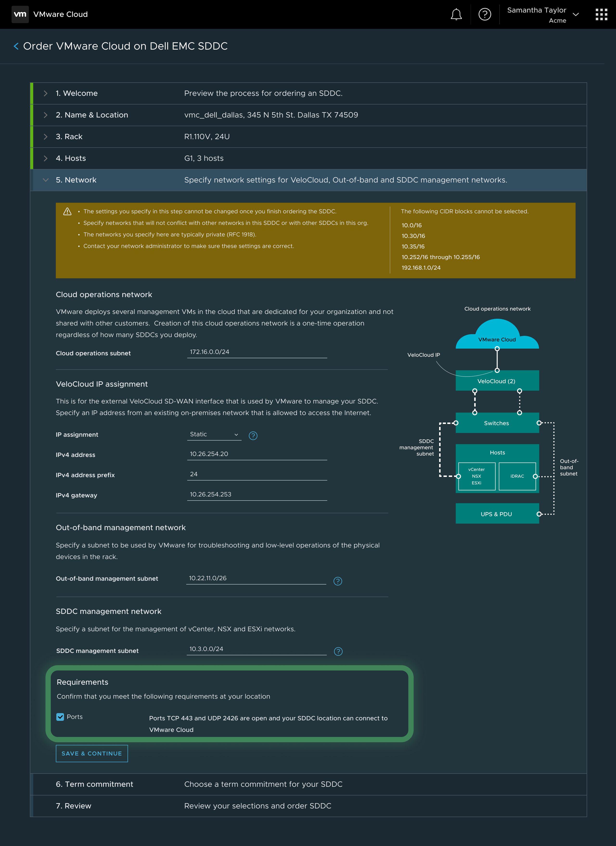Open the notifications bell

coord(456,14)
